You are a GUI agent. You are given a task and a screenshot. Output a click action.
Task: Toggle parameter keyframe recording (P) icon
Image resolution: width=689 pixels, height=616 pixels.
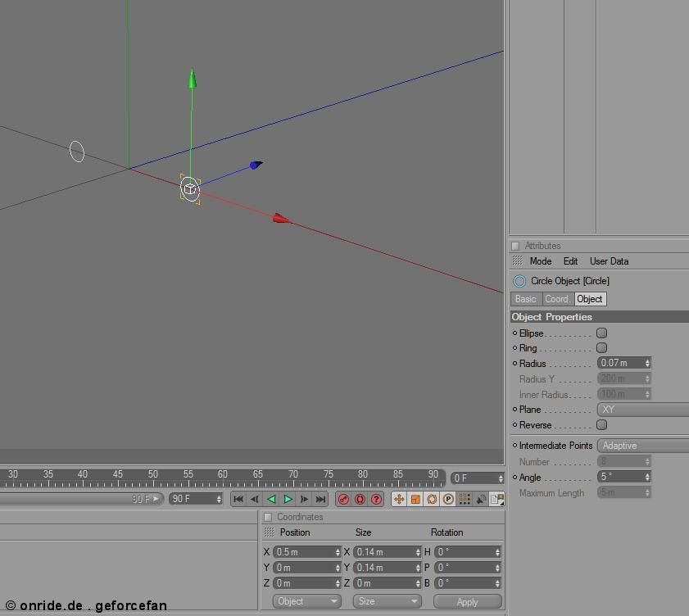pos(448,499)
